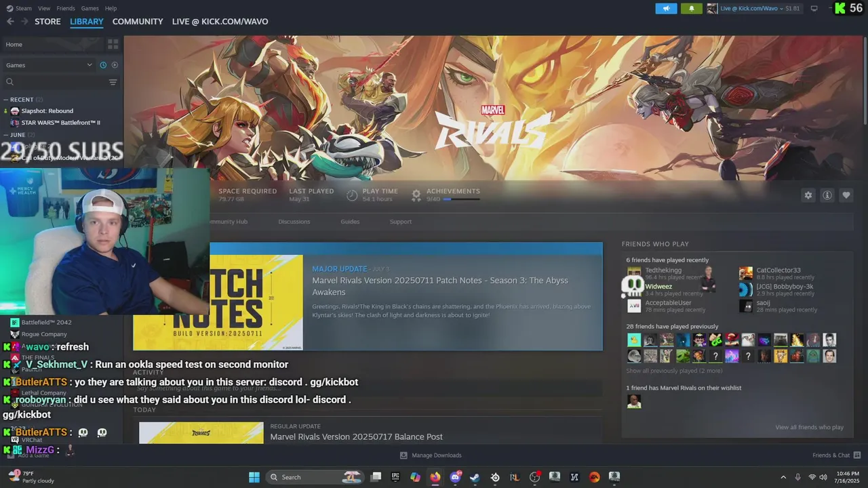
Task: Open the Guides tab
Action: point(350,222)
